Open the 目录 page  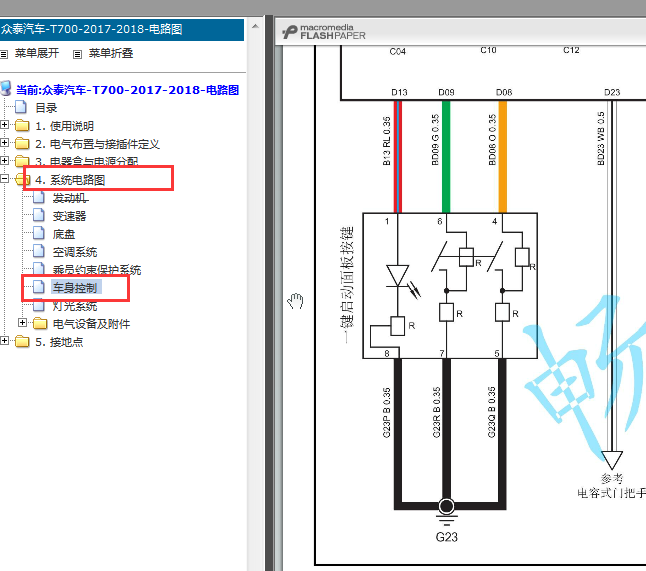[46, 108]
